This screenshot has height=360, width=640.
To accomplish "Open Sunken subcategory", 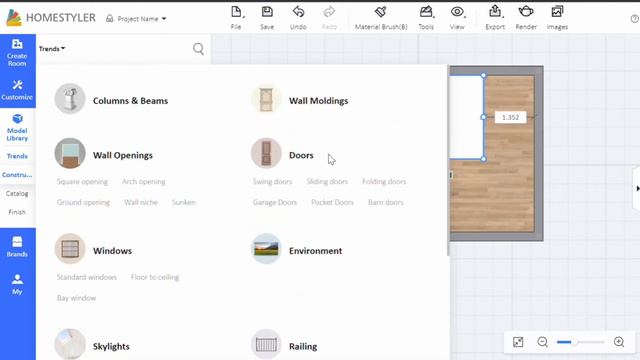I will (184, 202).
